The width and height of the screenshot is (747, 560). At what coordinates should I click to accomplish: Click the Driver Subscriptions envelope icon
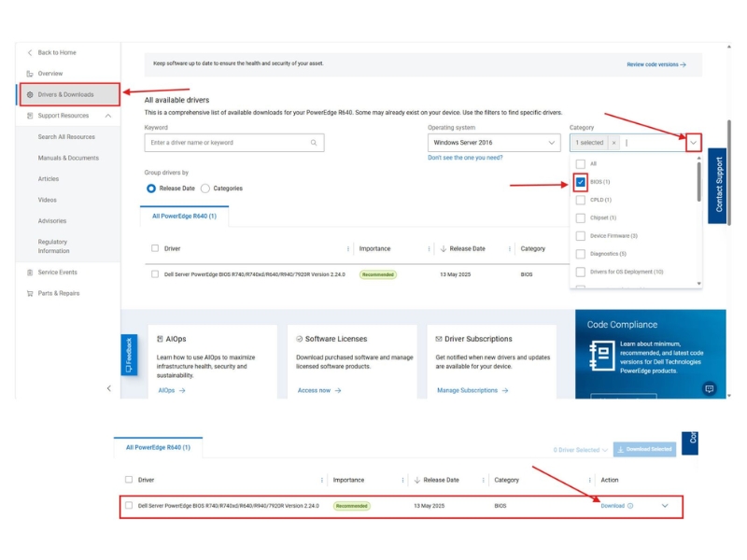[439, 339]
